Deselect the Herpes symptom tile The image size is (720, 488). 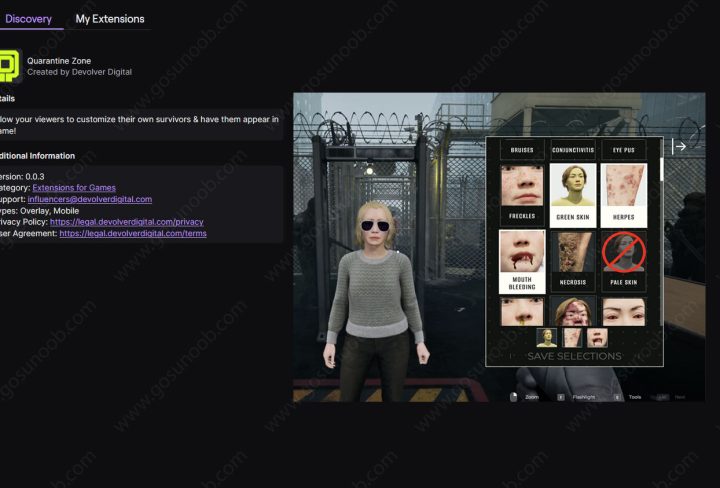[624, 195]
